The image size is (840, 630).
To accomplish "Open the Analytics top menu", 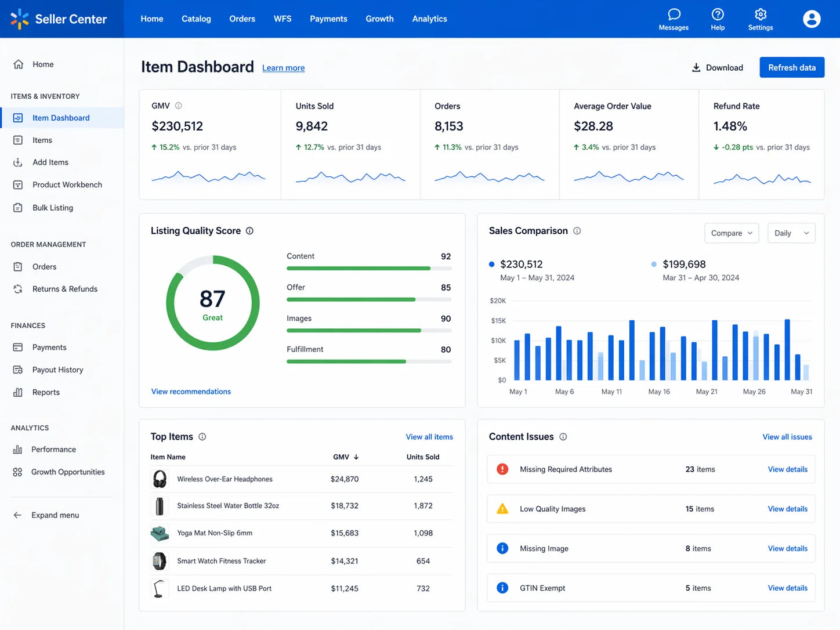I will click(429, 19).
